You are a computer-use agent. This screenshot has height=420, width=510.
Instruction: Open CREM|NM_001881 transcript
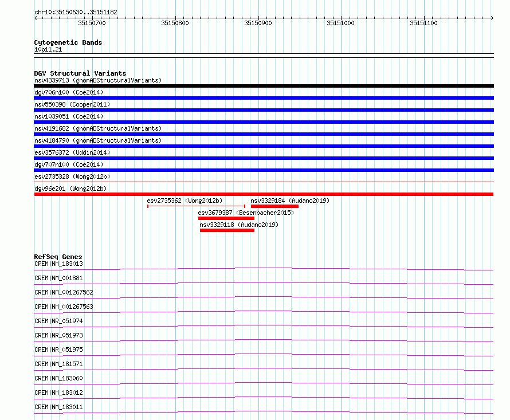tap(58, 278)
